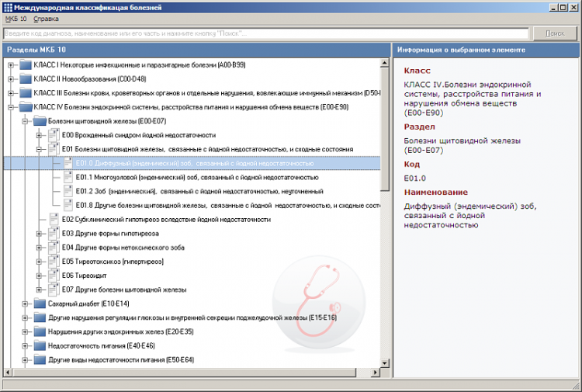Click the E05 document icon
The width and height of the screenshot is (582, 392).
point(54,262)
